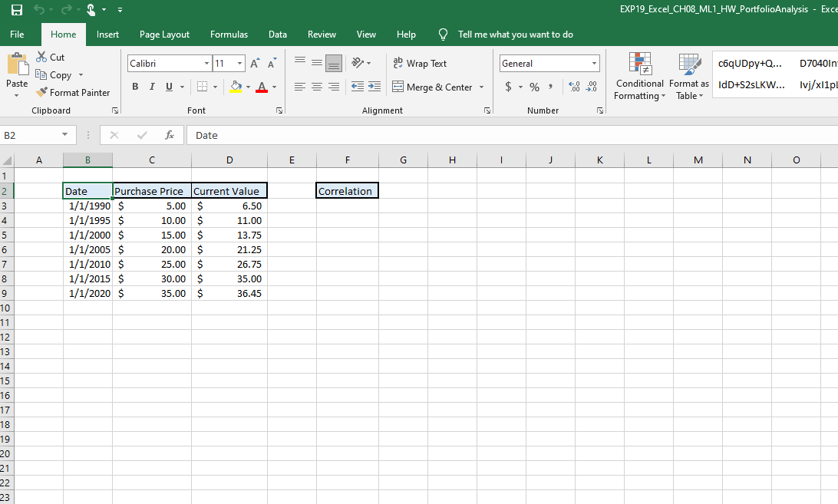Open the Font dialog box launcher
The height and width of the screenshot is (504, 838).
(279, 110)
